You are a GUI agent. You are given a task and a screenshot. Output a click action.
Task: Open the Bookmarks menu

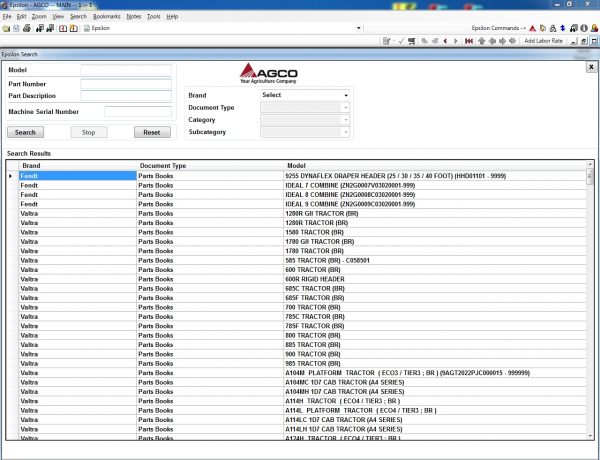click(x=107, y=16)
